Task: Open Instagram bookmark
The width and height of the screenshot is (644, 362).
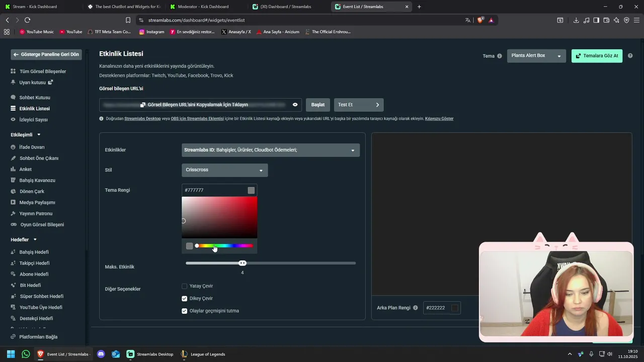Action: click(151, 32)
